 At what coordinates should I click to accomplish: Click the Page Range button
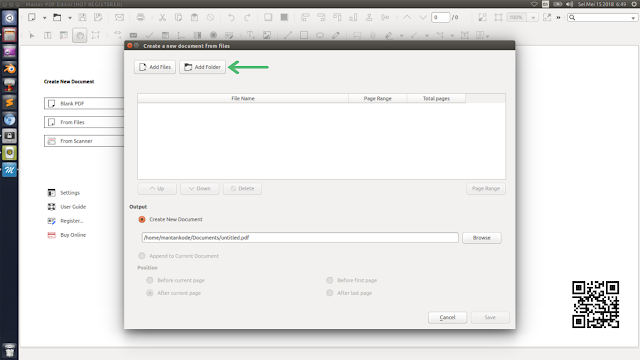486,189
